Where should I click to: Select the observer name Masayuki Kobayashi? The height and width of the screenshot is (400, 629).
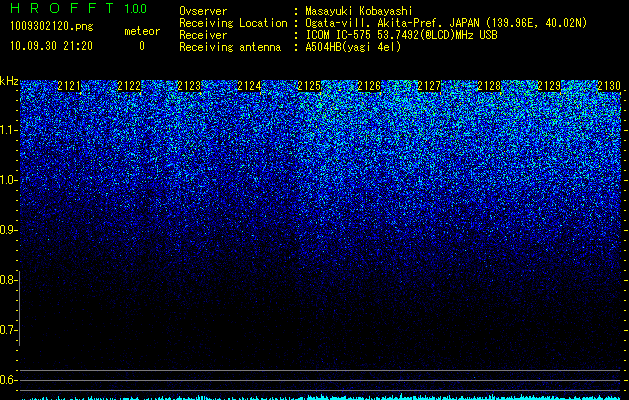(x=359, y=11)
